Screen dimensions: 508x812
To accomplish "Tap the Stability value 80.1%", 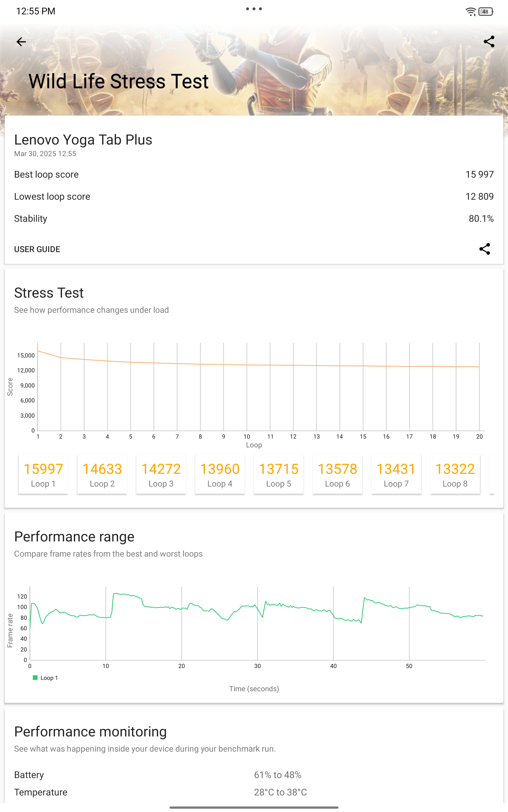I will coord(481,219).
